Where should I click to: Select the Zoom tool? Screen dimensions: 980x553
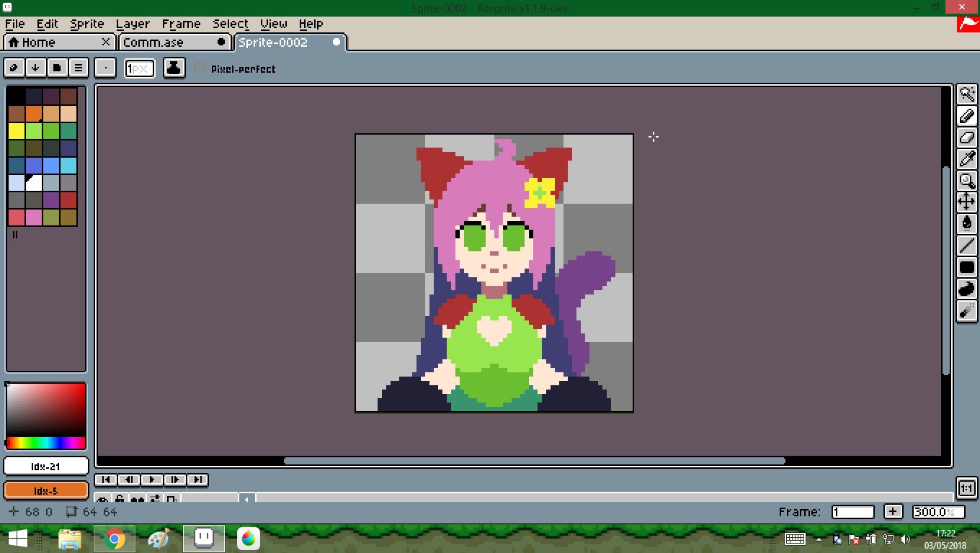coord(966,181)
